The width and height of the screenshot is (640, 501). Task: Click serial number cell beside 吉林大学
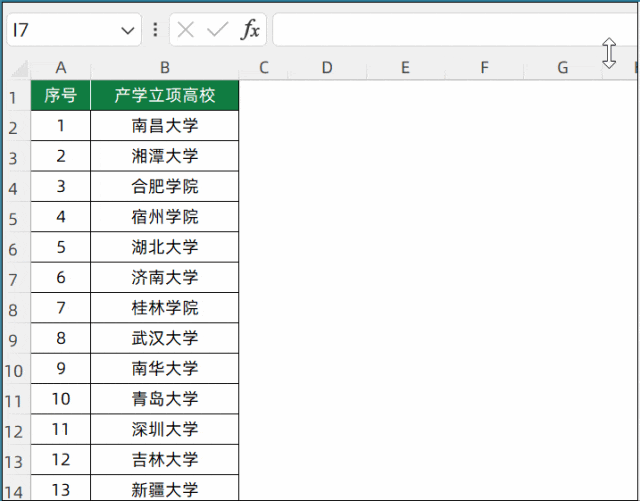pyautogui.click(x=61, y=460)
